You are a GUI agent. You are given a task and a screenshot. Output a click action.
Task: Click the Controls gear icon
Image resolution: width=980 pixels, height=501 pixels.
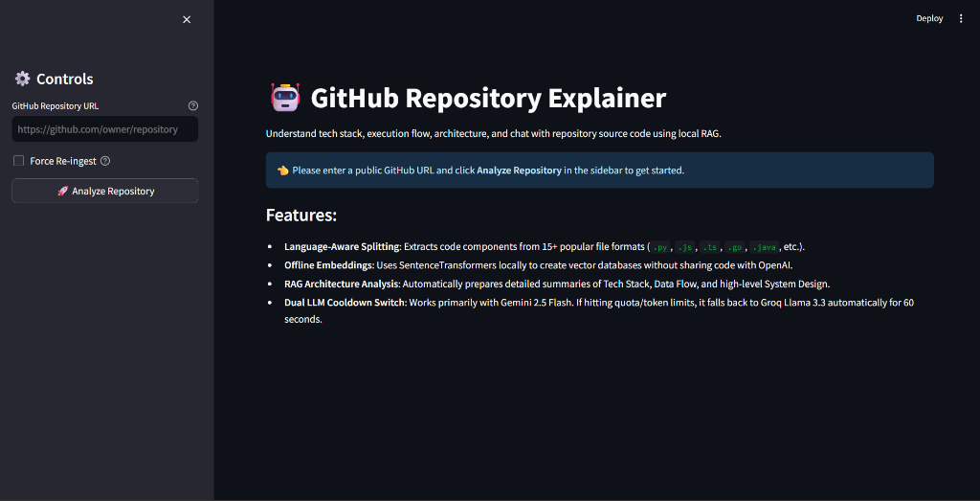pos(23,79)
